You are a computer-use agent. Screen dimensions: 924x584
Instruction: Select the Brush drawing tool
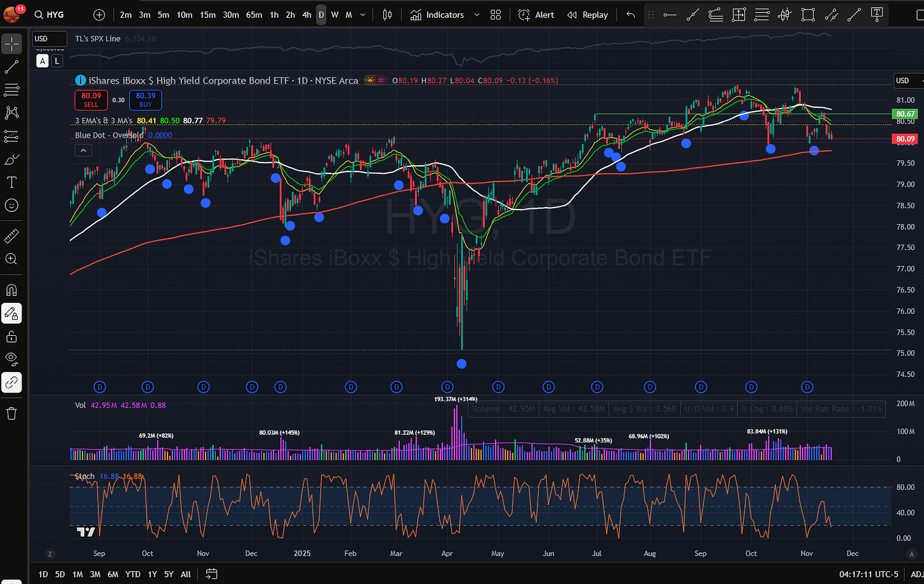click(11, 159)
